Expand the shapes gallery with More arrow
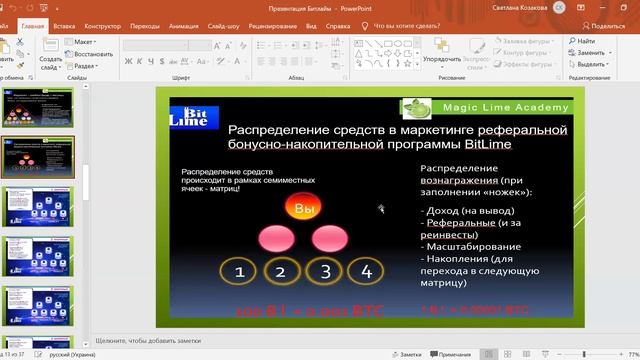Screen dimensions: 640x360 coord(417,64)
